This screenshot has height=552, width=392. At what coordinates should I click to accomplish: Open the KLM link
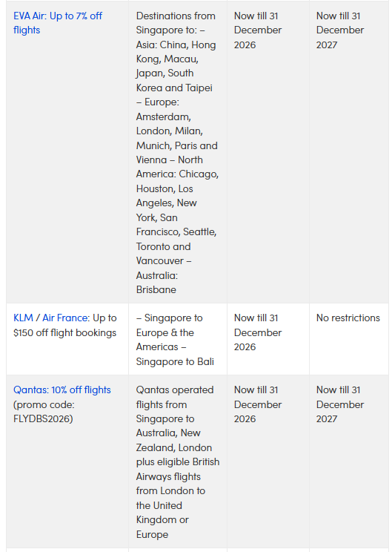(23, 318)
